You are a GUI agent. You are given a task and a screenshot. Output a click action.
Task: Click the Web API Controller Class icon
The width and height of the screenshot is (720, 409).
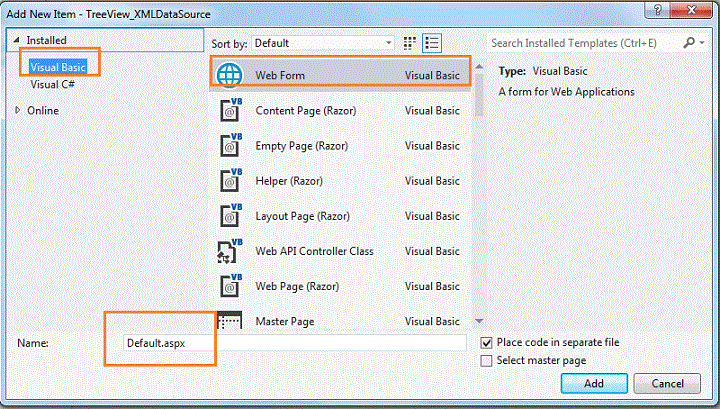click(x=230, y=251)
